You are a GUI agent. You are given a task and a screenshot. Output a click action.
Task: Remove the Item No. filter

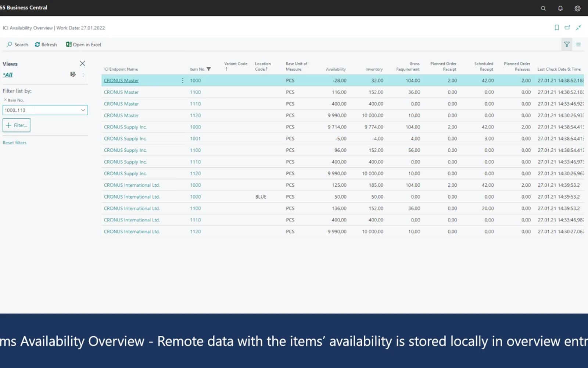click(x=5, y=100)
